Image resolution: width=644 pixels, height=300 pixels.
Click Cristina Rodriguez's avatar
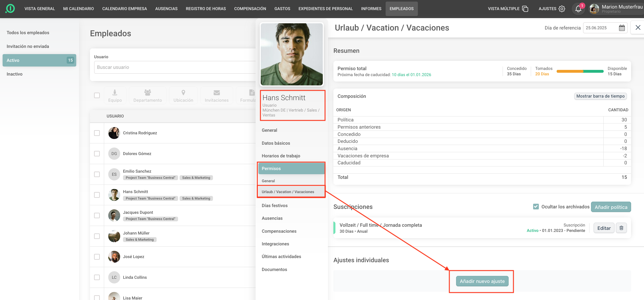point(114,133)
